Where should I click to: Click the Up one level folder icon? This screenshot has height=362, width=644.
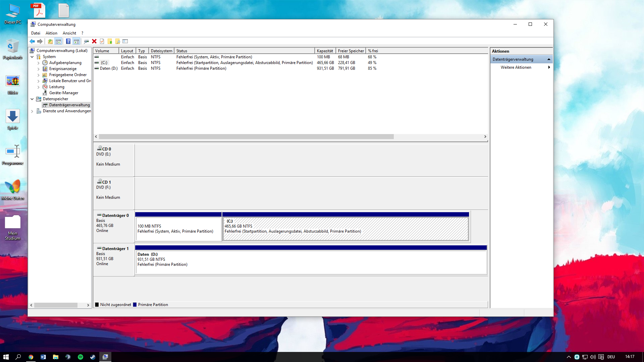[x=50, y=41]
